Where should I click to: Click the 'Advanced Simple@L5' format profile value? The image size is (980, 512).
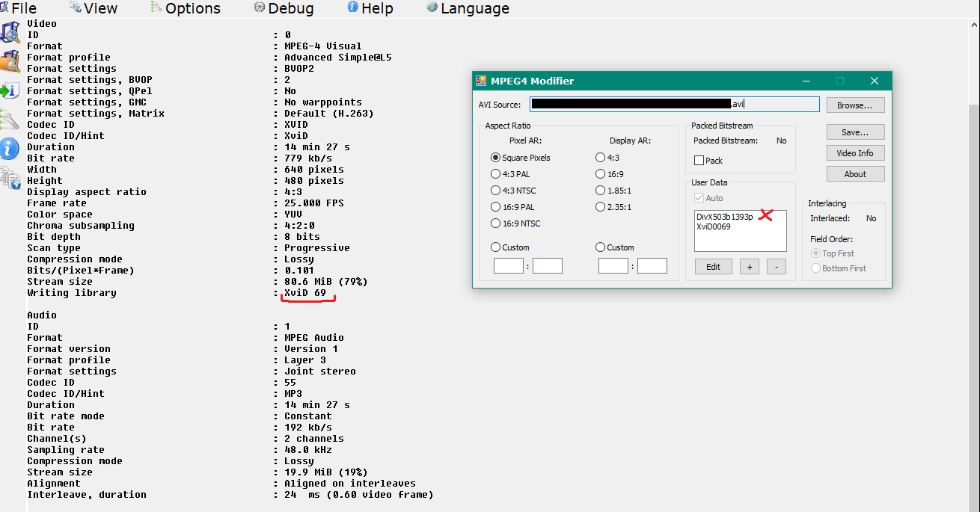tap(338, 58)
